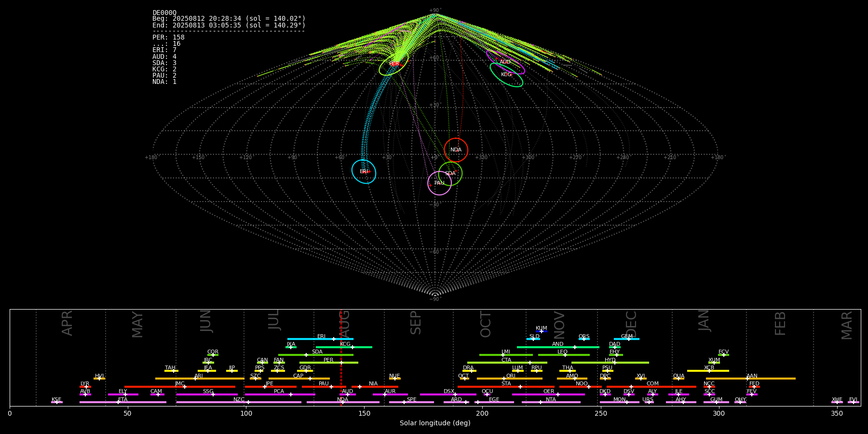Click the station code DE000Q
The image size is (868, 434).
tap(164, 13)
